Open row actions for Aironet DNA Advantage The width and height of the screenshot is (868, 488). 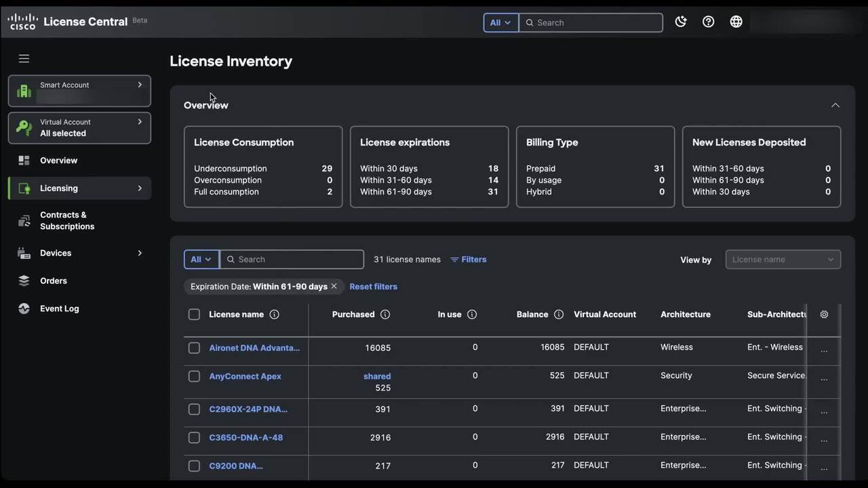[824, 350]
